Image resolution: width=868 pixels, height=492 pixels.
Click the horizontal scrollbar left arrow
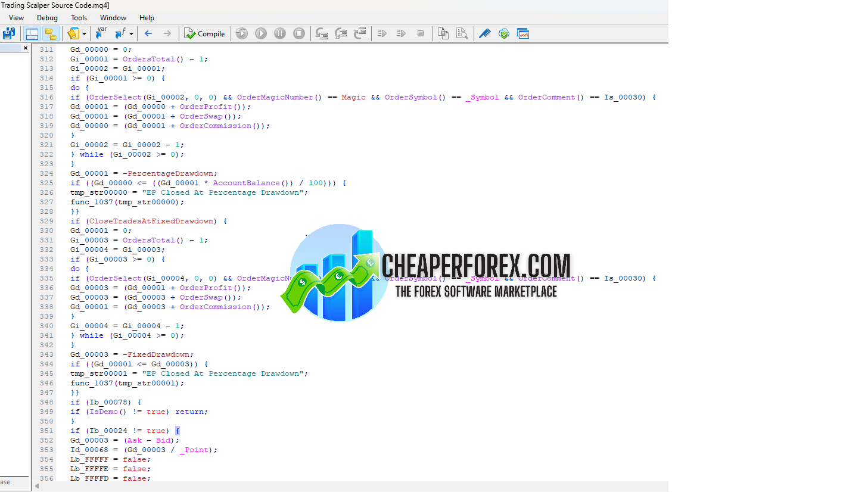[37, 486]
